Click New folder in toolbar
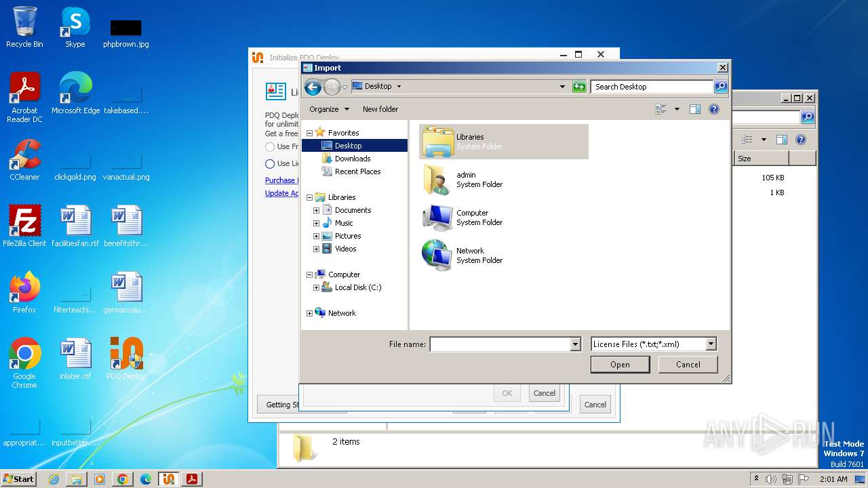 [x=380, y=109]
